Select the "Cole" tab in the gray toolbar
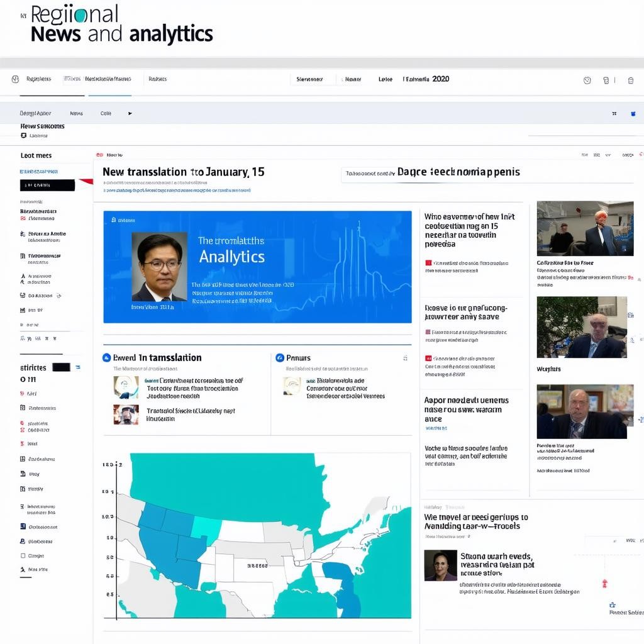The image size is (644, 644). [x=106, y=114]
